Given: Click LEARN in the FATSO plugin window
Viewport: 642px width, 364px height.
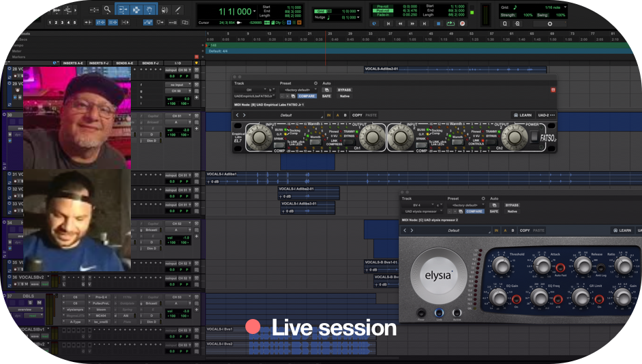Looking at the screenshot, I should (523, 115).
